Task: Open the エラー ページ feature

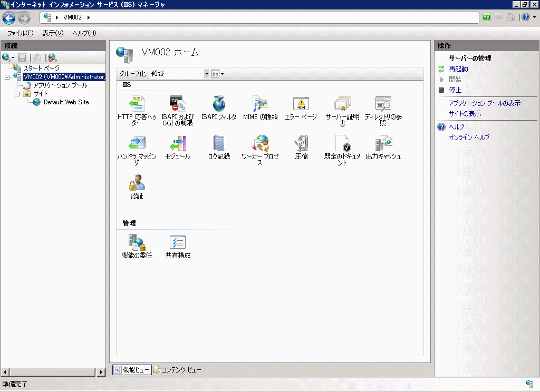Action: [x=301, y=107]
